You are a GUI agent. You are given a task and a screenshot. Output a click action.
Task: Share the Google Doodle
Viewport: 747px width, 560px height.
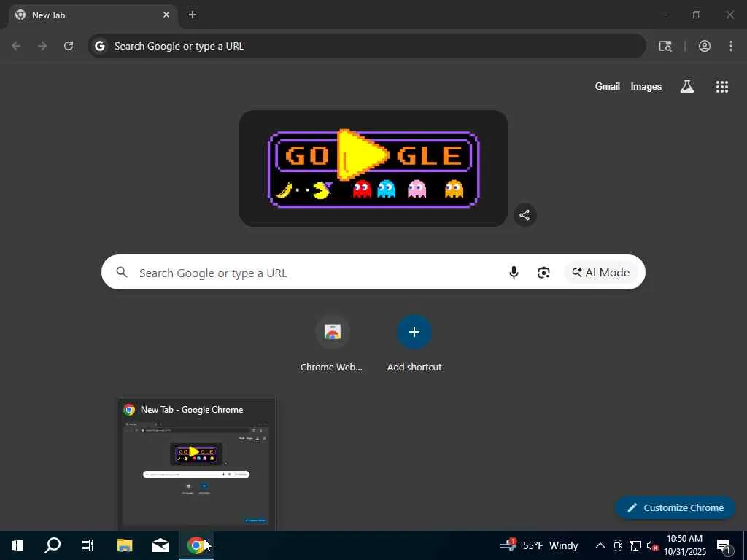[x=525, y=215]
